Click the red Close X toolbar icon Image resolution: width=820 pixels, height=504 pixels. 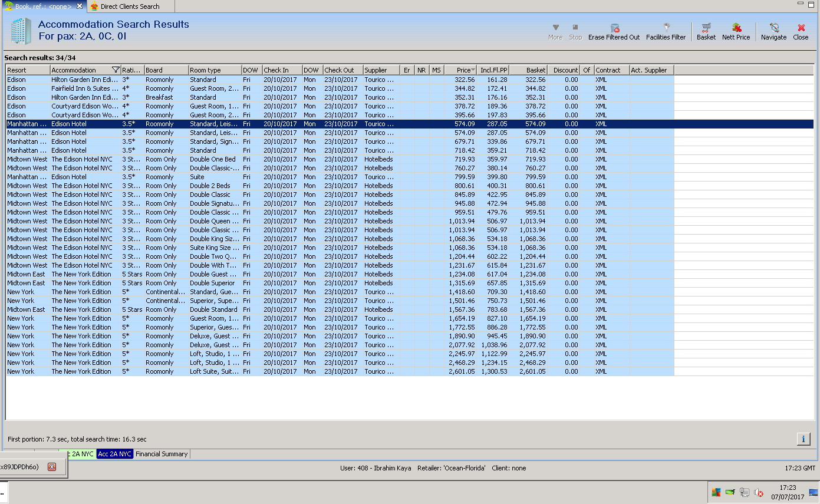801,28
